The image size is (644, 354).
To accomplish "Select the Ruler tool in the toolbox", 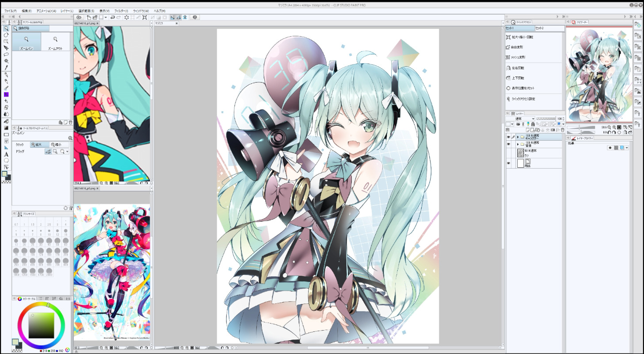I will (x=6, y=148).
